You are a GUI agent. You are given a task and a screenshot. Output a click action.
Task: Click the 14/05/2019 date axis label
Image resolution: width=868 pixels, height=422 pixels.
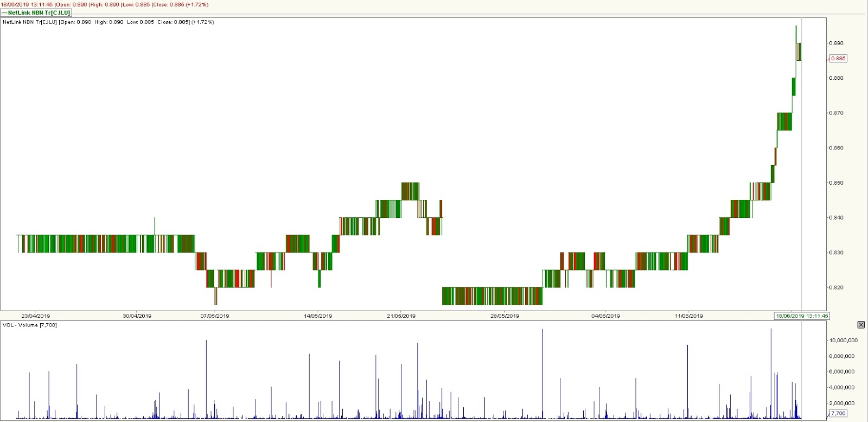[x=318, y=316]
